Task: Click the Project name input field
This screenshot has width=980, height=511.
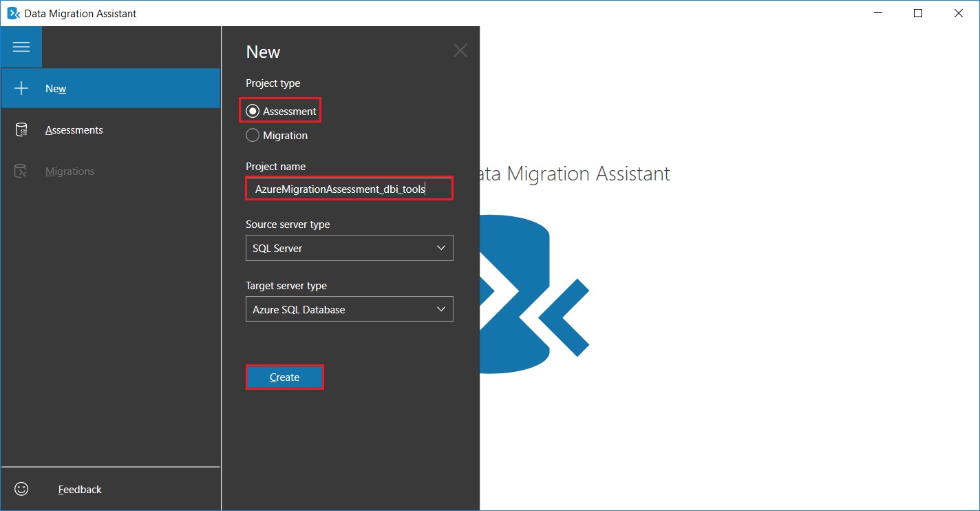Action: click(349, 189)
